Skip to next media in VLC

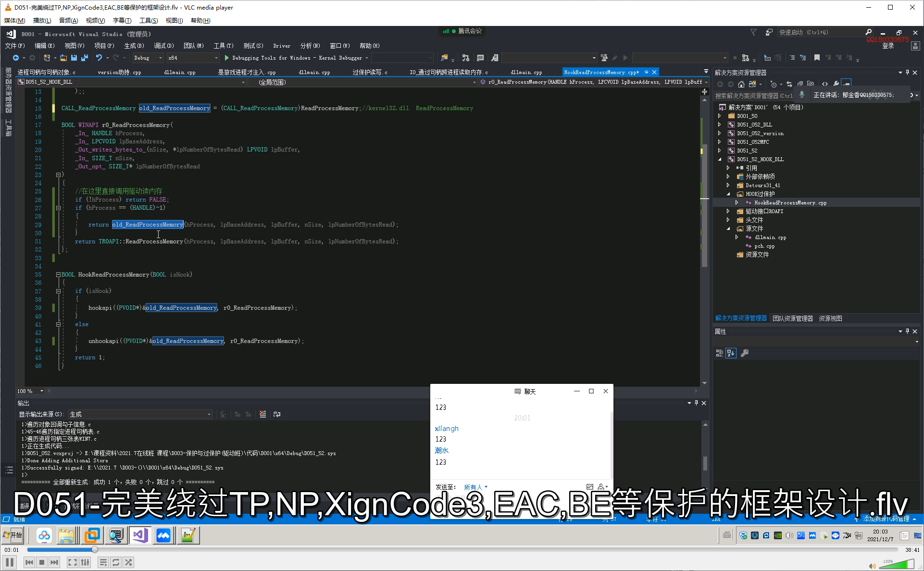click(x=54, y=562)
